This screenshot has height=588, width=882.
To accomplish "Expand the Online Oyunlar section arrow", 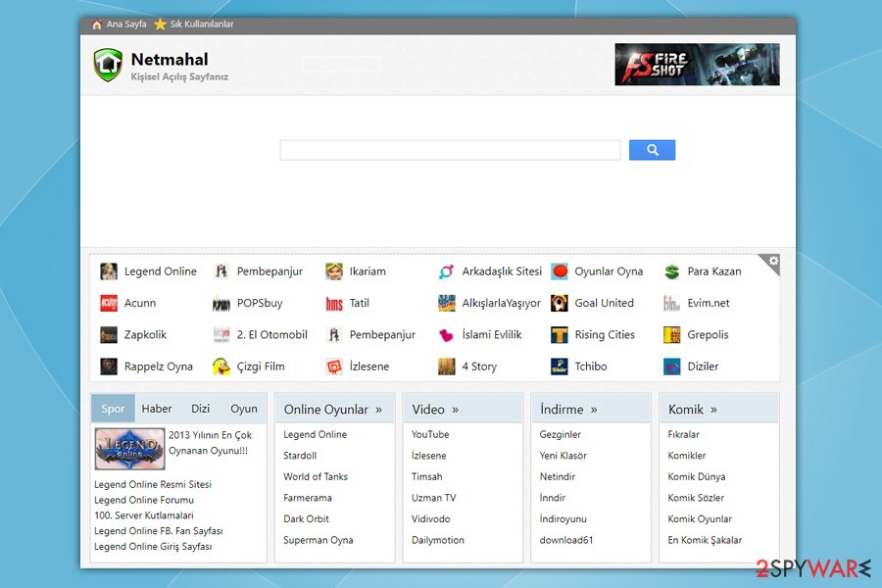I will (378, 410).
